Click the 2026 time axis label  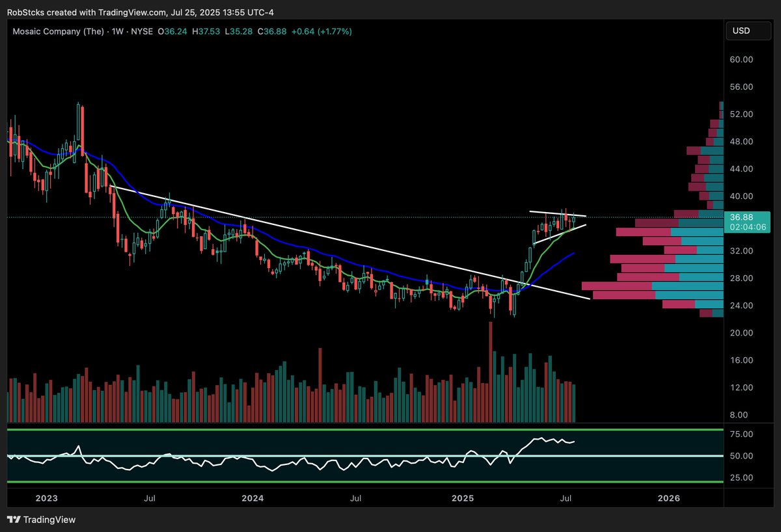(x=668, y=498)
